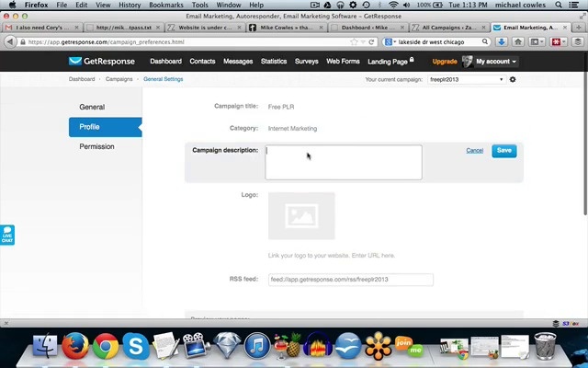Launch Google Chrome from the dock
Image resolution: width=588 pixels, height=368 pixels.
(x=106, y=346)
